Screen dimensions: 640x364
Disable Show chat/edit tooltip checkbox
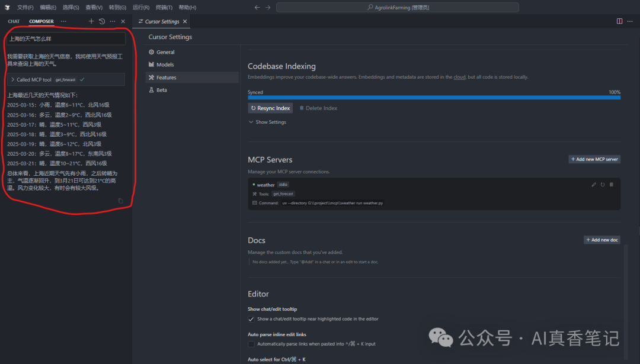(251, 319)
